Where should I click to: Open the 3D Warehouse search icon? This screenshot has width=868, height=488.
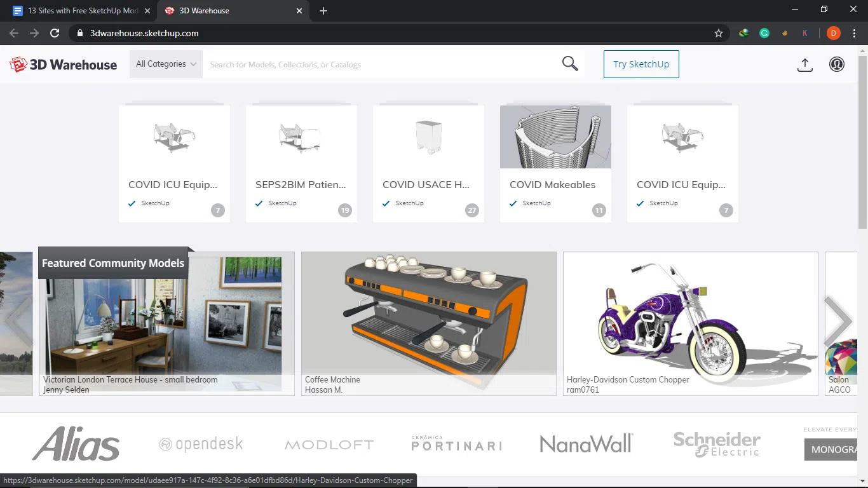[569, 63]
